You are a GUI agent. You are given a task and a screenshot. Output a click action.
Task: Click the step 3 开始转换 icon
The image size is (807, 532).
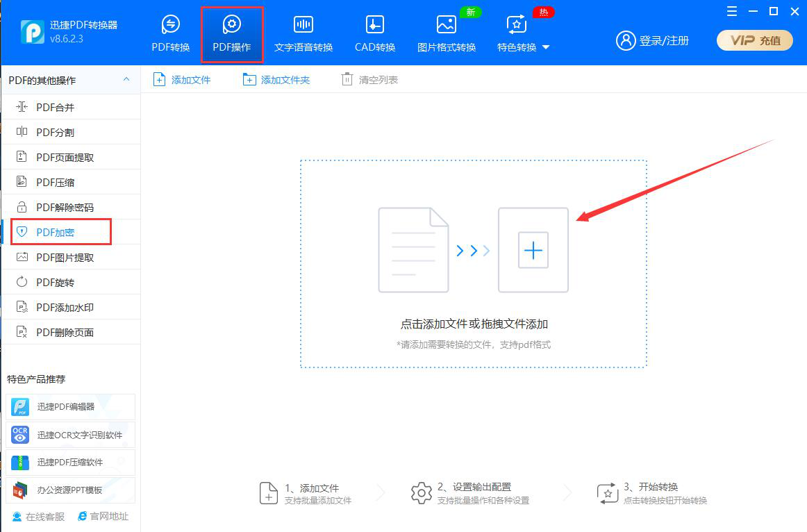607,493
